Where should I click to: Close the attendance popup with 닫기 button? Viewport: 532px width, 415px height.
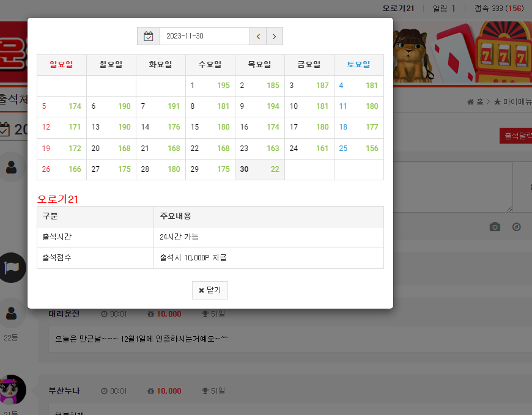(210, 290)
